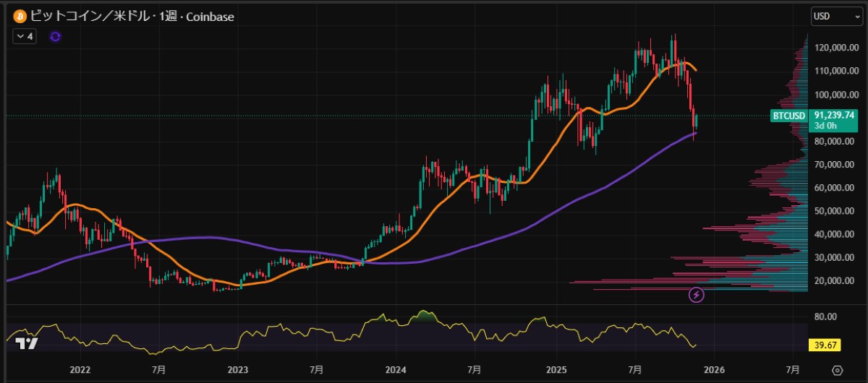
Task: Click the purple refresh indicator icon
Action: [x=56, y=36]
